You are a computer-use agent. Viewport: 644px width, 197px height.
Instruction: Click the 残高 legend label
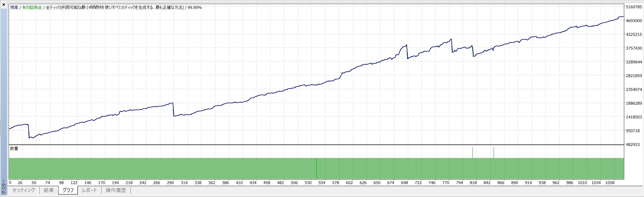pyautogui.click(x=14, y=7)
